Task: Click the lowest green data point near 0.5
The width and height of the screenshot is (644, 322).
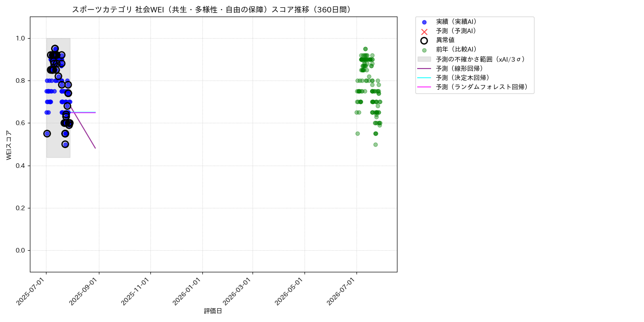Action: pos(375,144)
